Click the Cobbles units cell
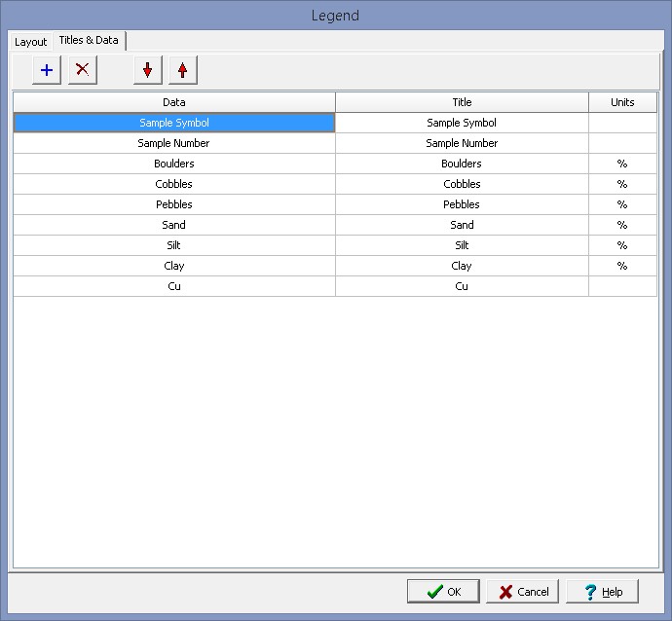The image size is (672, 621). click(622, 184)
